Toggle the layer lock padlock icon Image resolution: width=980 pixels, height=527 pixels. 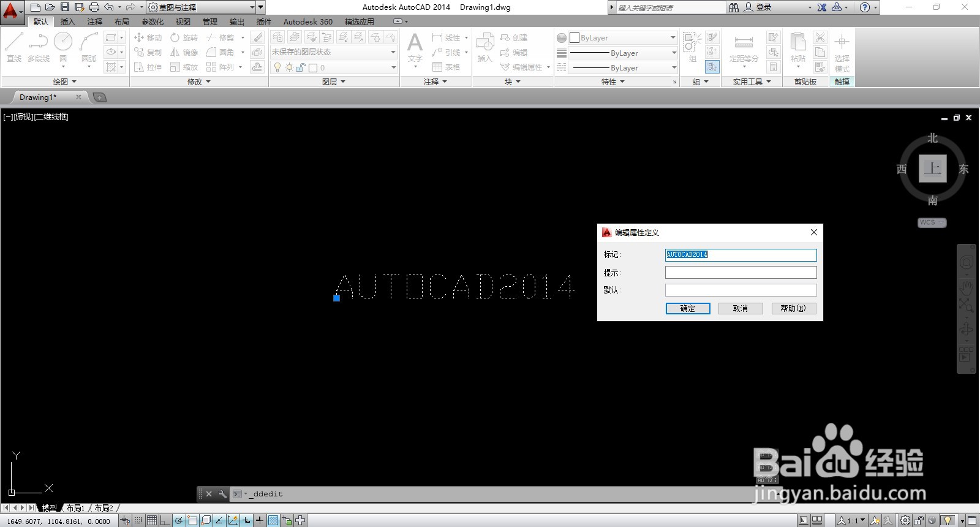click(300, 67)
